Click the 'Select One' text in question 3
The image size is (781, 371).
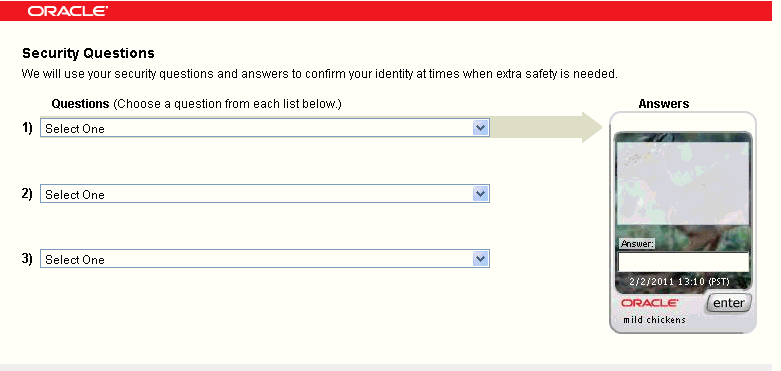(x=75, y=260)
